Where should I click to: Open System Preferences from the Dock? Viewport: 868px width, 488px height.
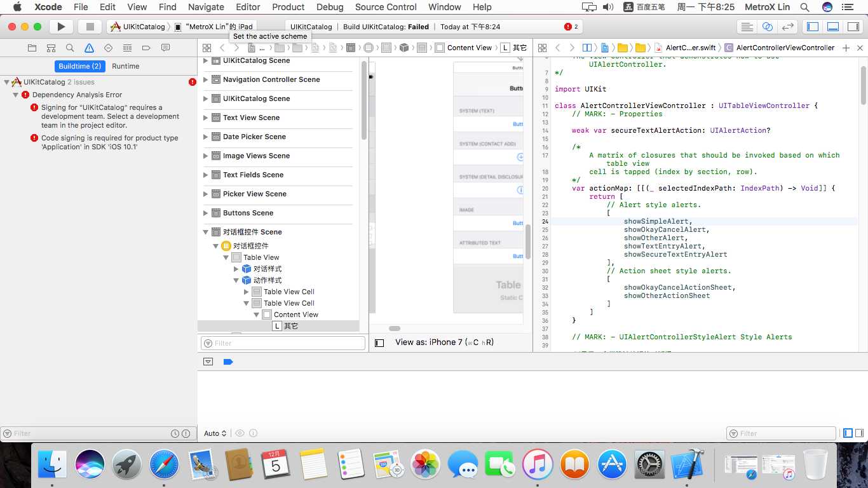(649, 464)
